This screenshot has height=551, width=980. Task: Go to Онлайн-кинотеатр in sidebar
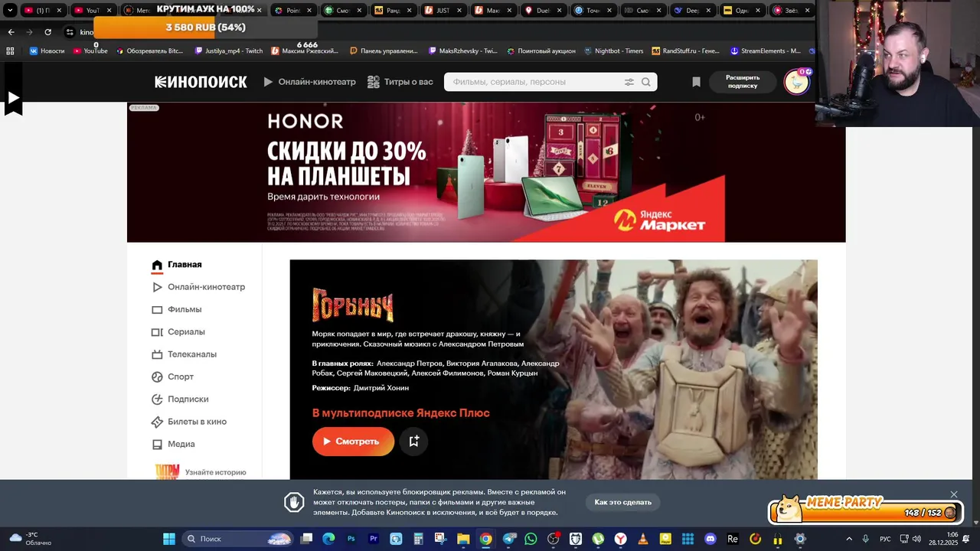pos(207,287)
